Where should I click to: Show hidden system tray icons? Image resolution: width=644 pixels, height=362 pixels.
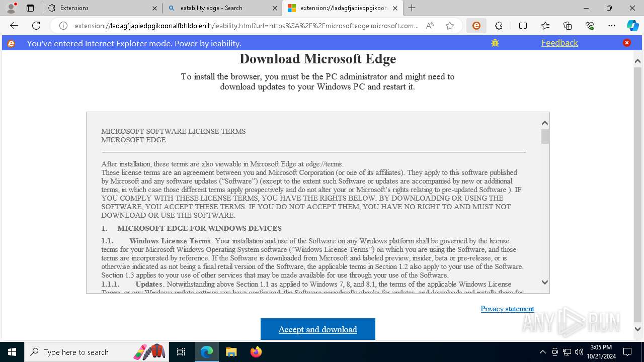coord(542,352)
